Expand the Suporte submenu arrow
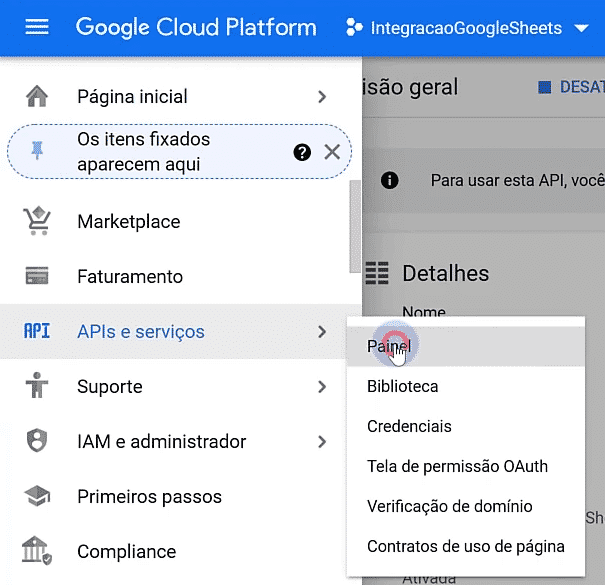 click(322, 387)
